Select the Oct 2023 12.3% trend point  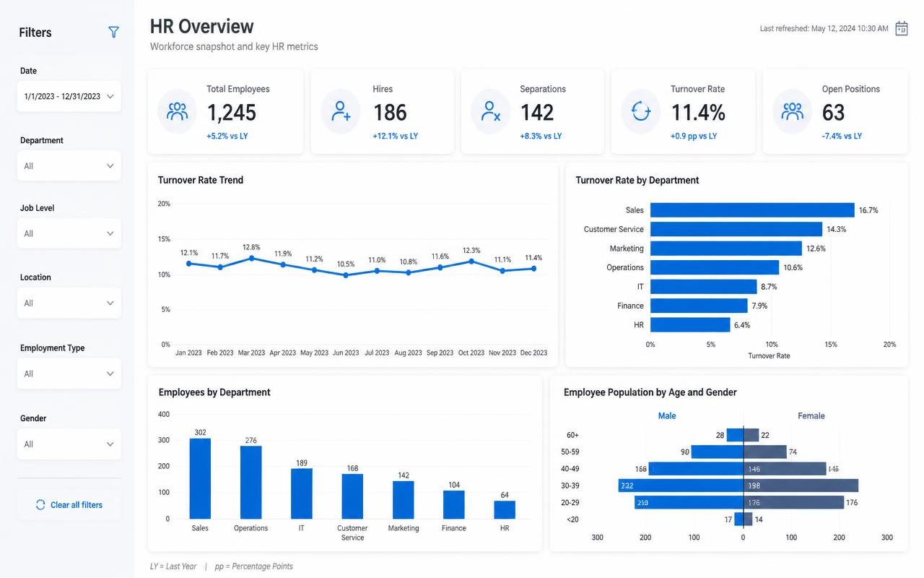click(x=471, y=262)
